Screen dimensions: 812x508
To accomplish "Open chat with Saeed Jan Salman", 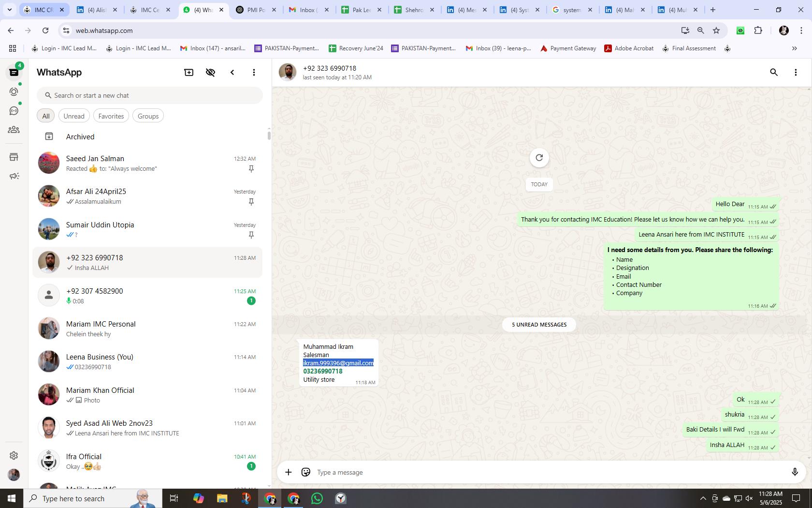I will tap(147, 163).
